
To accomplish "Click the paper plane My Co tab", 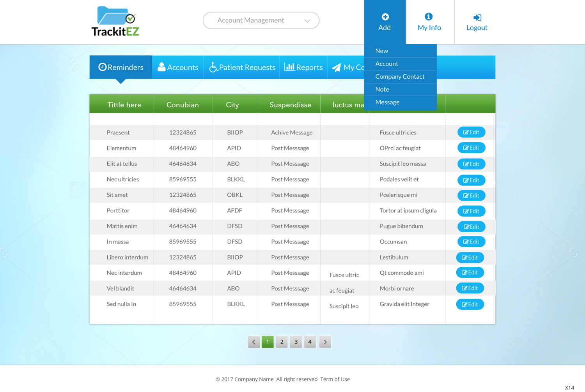I will point(347,67).
